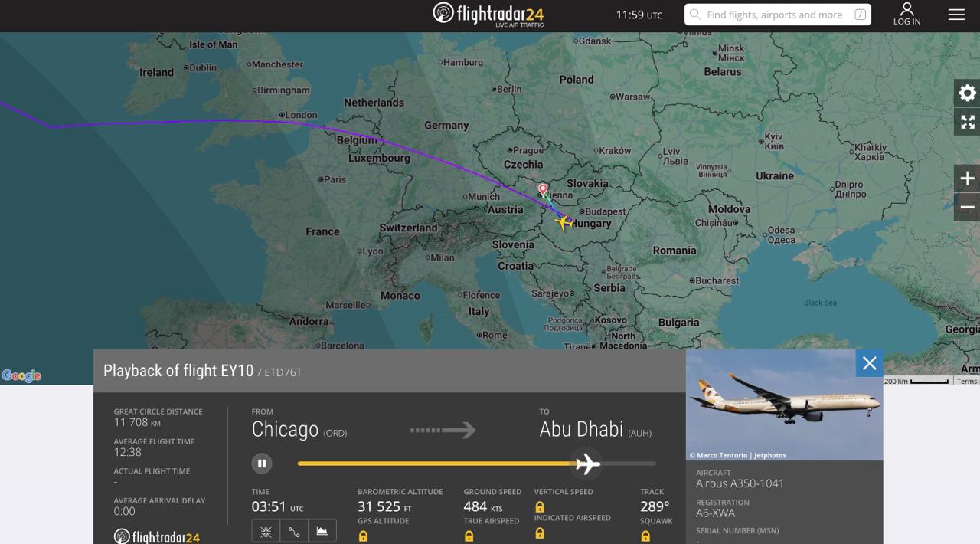Unlock vertical speed padlock icon
Viewport: 980px width, 544px height.
(540, 507)
